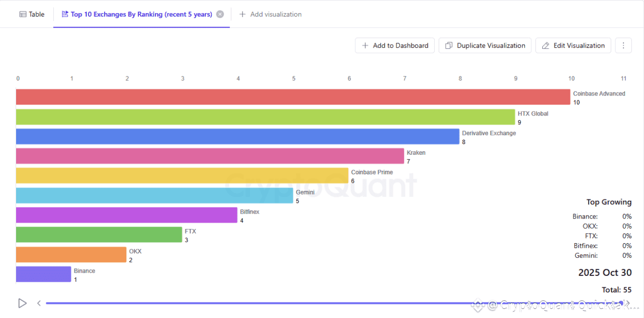Click the Add to Dashboard button
Image resolution: width=644 pixels, height=318 pixels.
(395, 45)
